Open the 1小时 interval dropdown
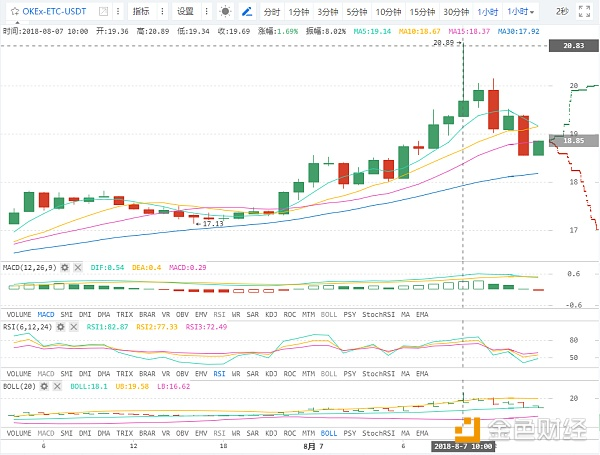The height and width of the screenshot is (455, 600). tap(521, 12)
